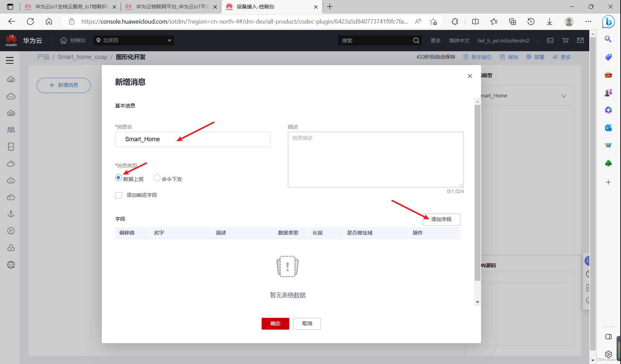Click the search magnifier in console header
The image size is (621, 364).
416,40
